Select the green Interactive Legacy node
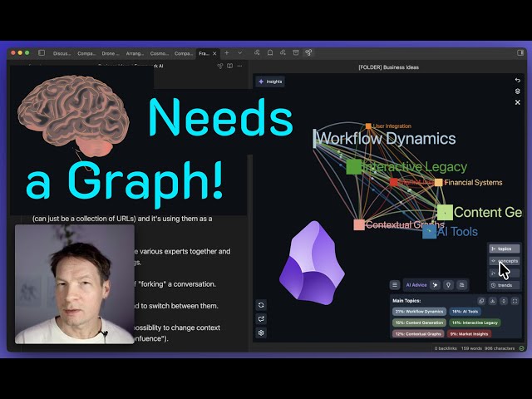Viewport: 532px width, 399px height. coord(354,167)
